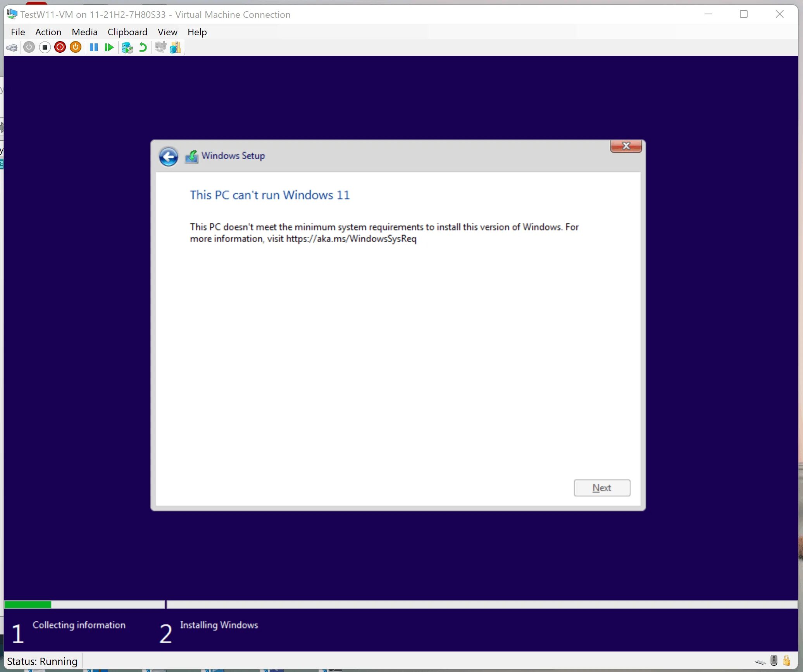Click the keyboard status icon
Screen dimensions: 803x672
pyautogui.click(x=760, y=662)
